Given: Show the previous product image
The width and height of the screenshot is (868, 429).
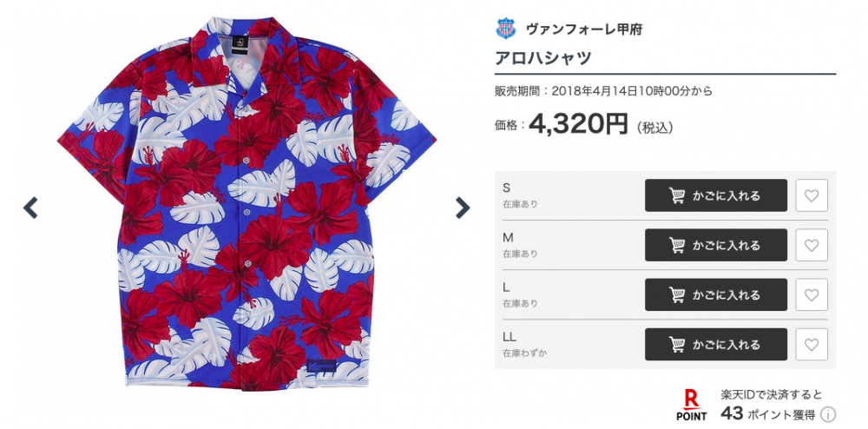Looking at the screenshot, I should coord(30,208).
